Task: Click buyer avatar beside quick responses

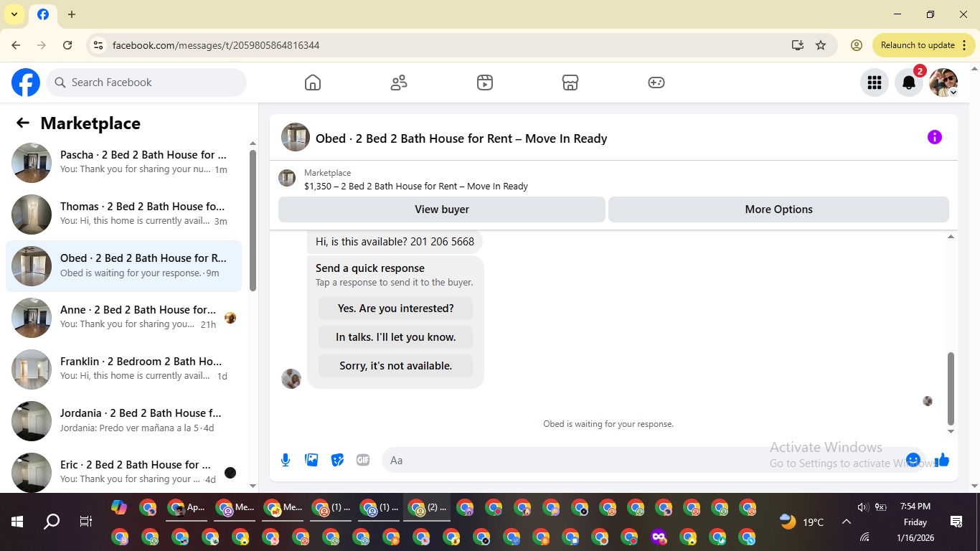Action: tap(291, 379)
